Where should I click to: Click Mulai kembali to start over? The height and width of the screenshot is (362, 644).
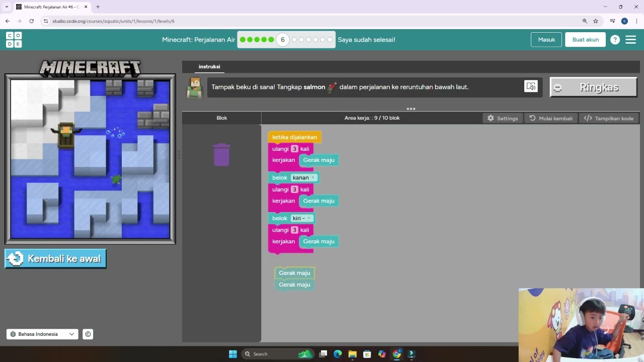(551, 118)
